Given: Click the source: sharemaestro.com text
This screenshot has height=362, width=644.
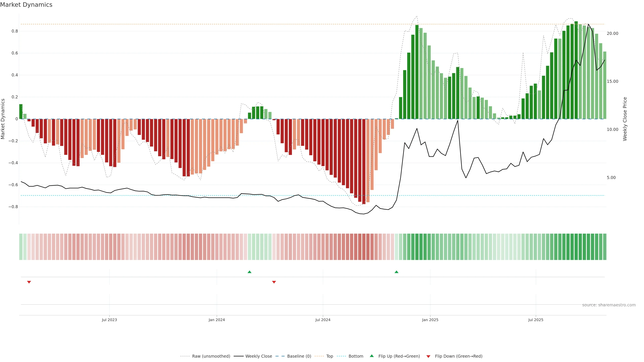Looking at the screenshot, I should point(609,305).
